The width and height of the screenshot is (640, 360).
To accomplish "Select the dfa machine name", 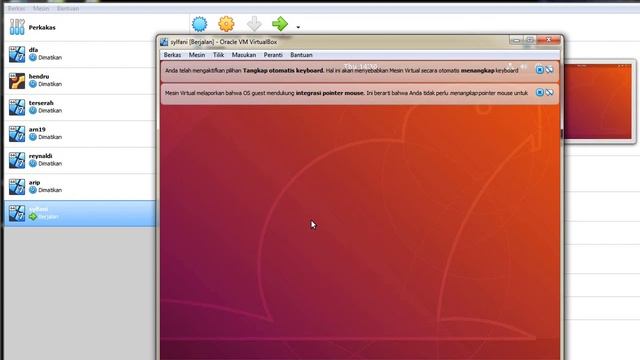I will click(33, 50).
